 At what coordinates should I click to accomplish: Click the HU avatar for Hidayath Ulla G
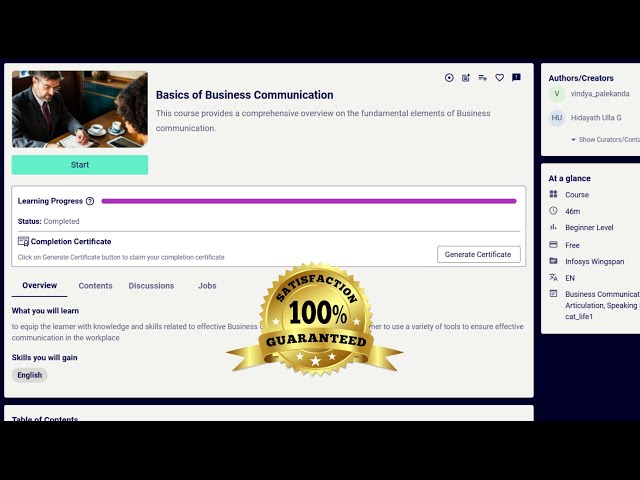tap(557, 118)
